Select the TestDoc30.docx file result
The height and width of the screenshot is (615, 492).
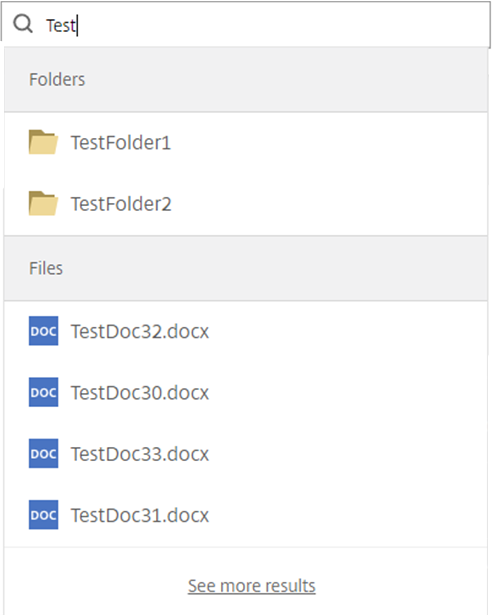coord(246,393)
